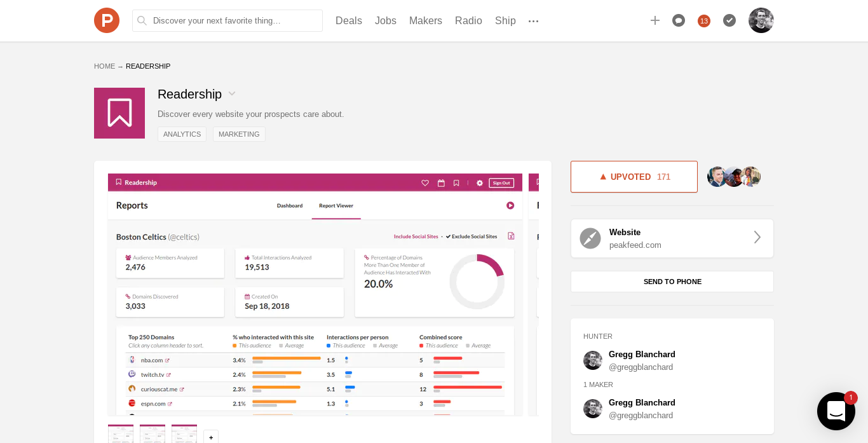The image size is (868, 443).
Task: Open the notifications badge showing 13
Action: point(704,20)
